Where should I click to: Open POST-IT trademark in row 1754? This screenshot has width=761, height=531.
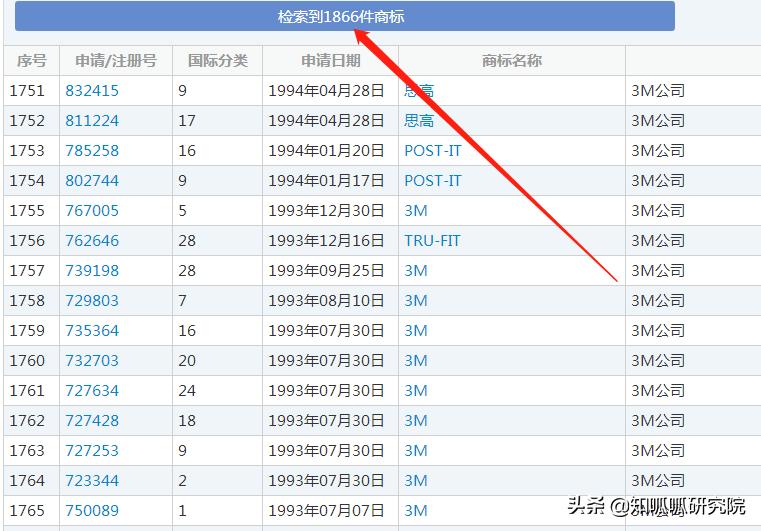[432, 181]
